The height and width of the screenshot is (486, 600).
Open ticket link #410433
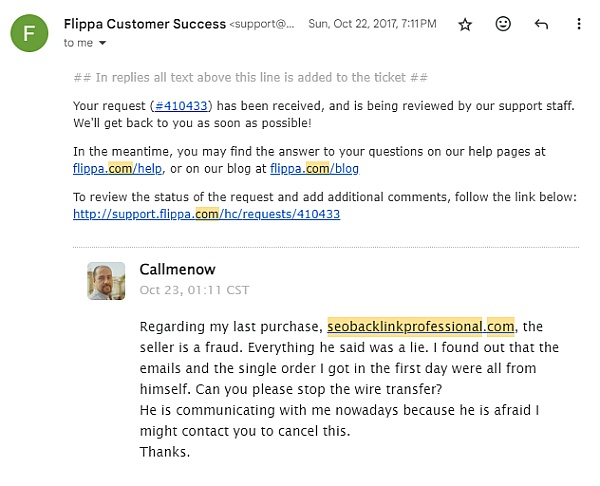pos(181,106)
